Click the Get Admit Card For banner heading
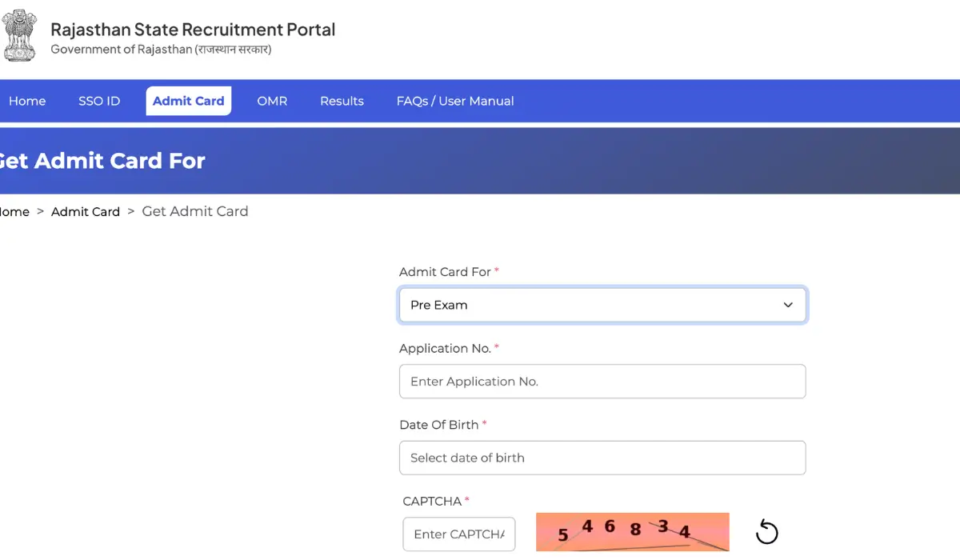Viewport: 960px width, 560px height. pos(104,160)
